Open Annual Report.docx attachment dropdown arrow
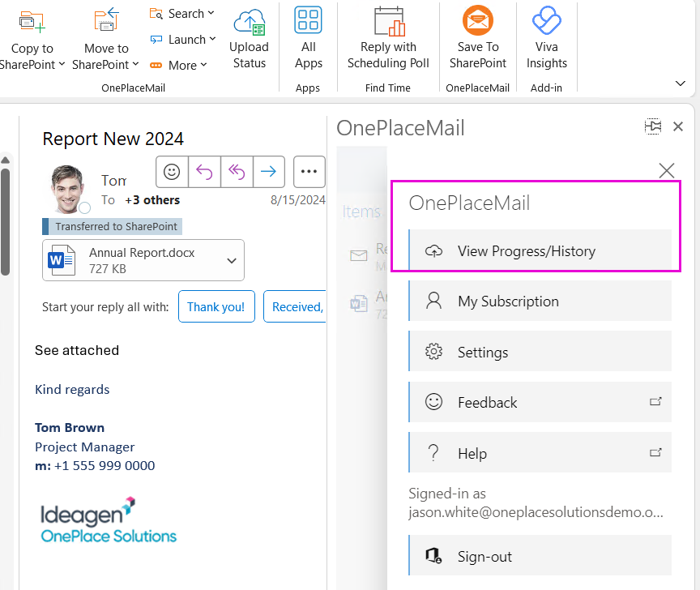700x590 pixels. click(x=232, y=260)
